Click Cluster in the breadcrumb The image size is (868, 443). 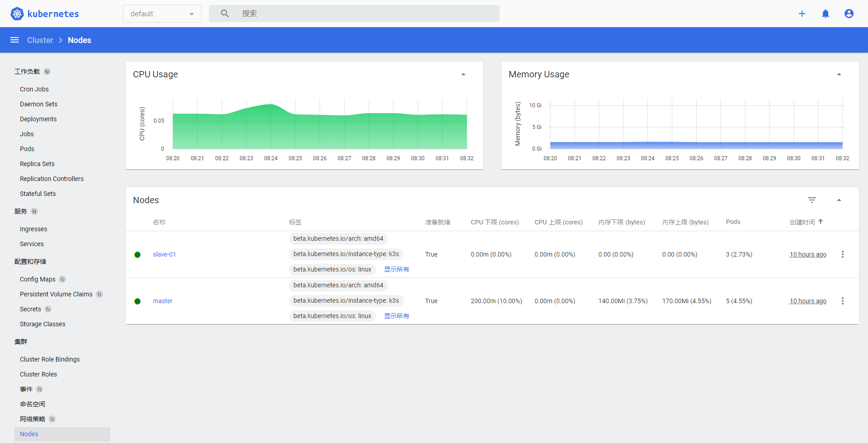[x=40, y=40]
